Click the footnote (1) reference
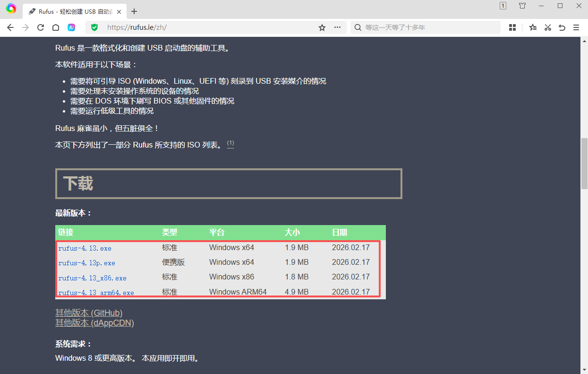 click(x=230, y=143)
